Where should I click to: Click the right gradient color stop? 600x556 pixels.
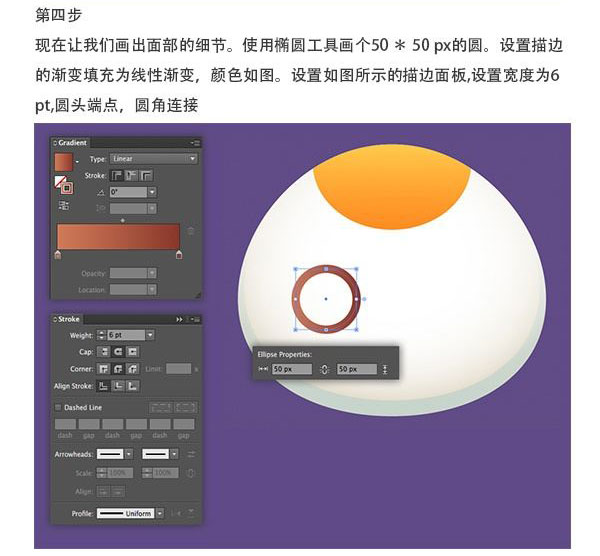click(x=179, y=255)
